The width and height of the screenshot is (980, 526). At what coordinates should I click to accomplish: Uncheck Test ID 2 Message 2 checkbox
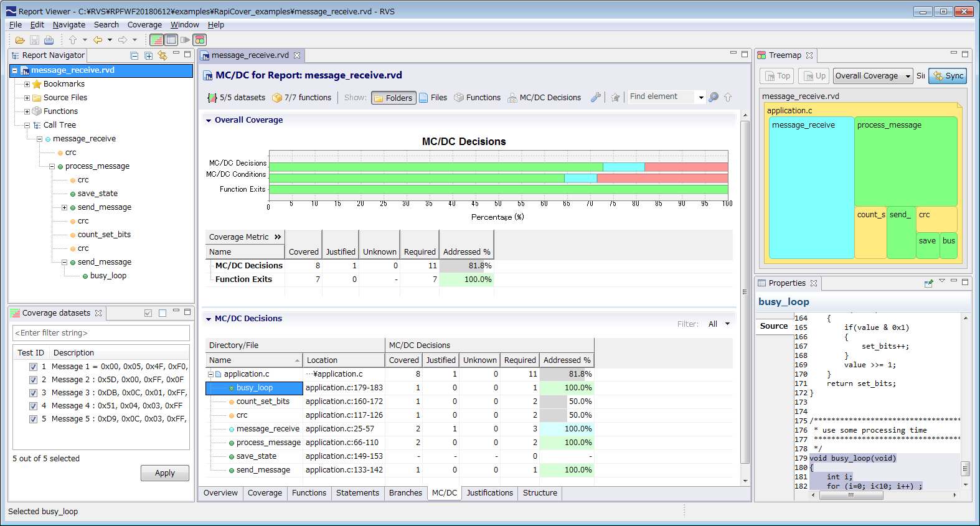point(33,380)
